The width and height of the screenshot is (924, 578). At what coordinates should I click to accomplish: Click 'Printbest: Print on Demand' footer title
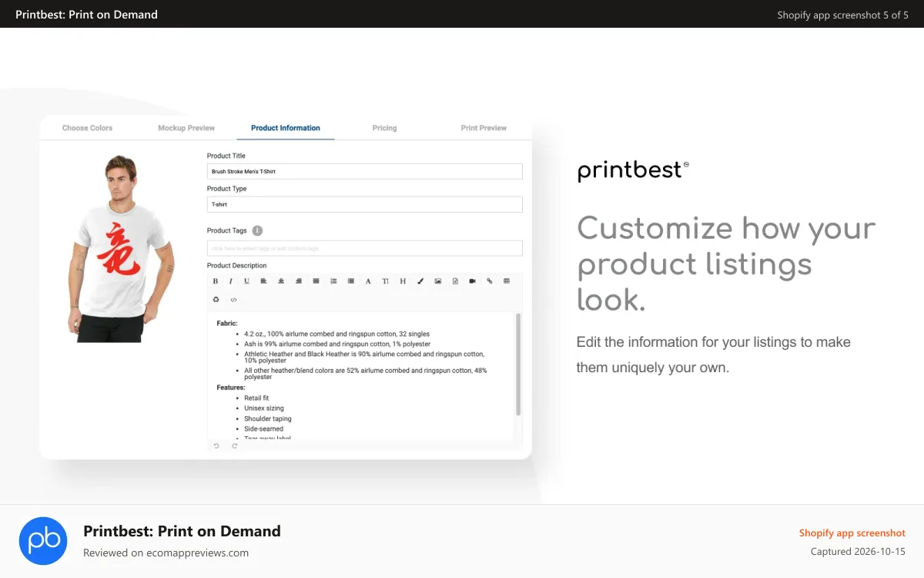coord(182,531)
